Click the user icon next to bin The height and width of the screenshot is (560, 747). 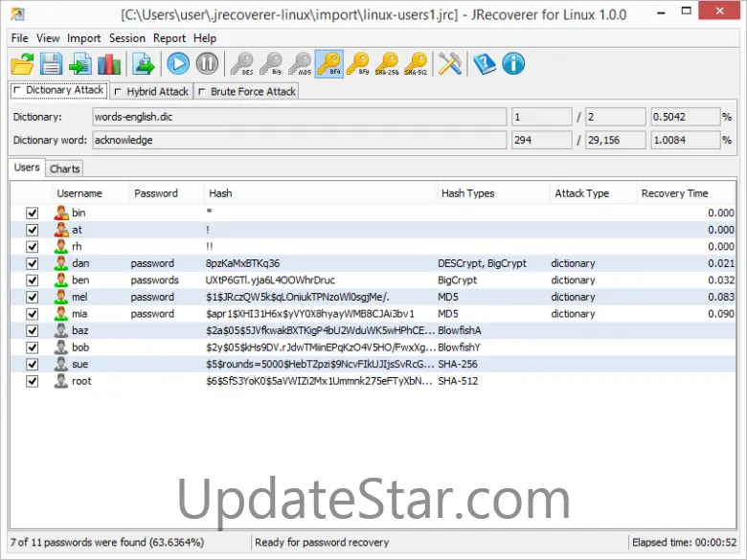coord(61,213)
